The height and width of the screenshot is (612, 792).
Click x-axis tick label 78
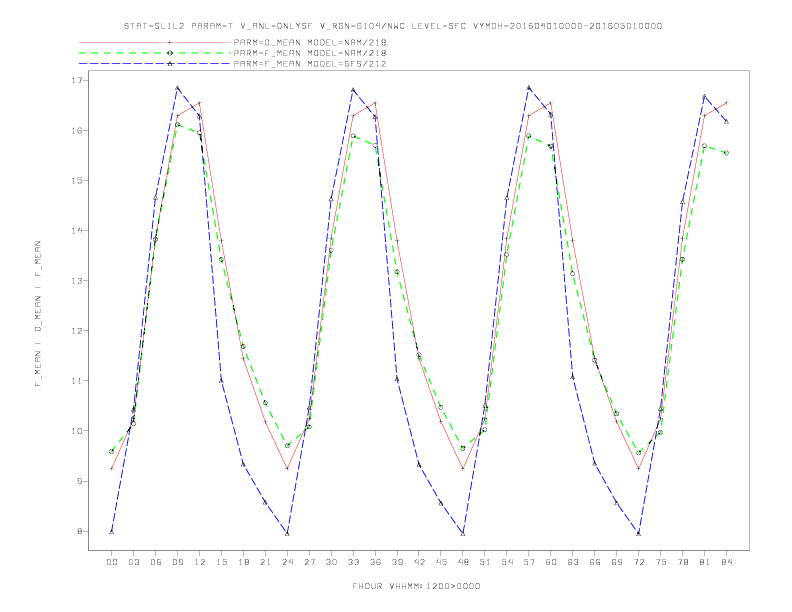point(682,562)
